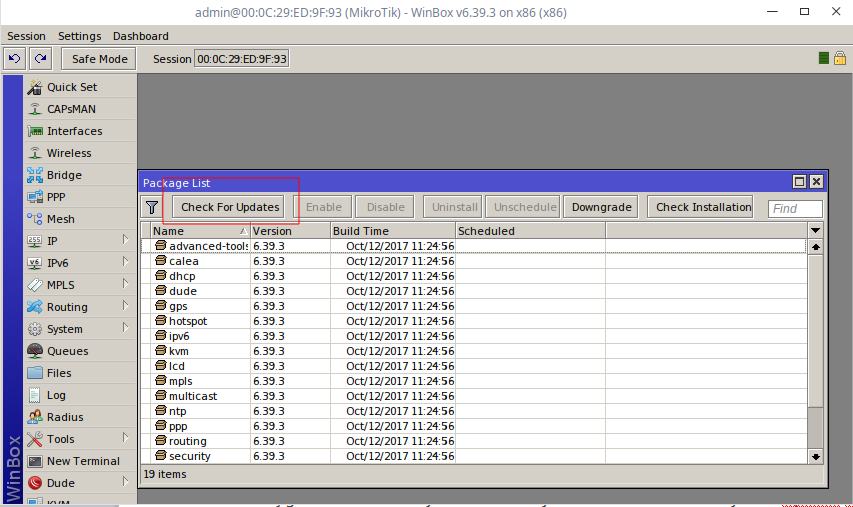Screen dimensions: 853x507
Task: Click the Undo arrow icon
Action: [x=15, y=58]
